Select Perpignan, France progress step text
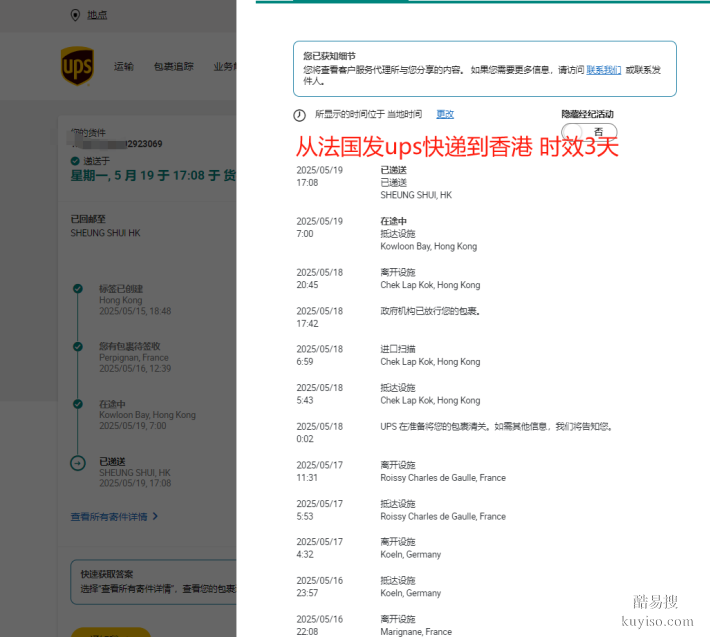Viewport: 710px width, 637px height. pos(134,358)
